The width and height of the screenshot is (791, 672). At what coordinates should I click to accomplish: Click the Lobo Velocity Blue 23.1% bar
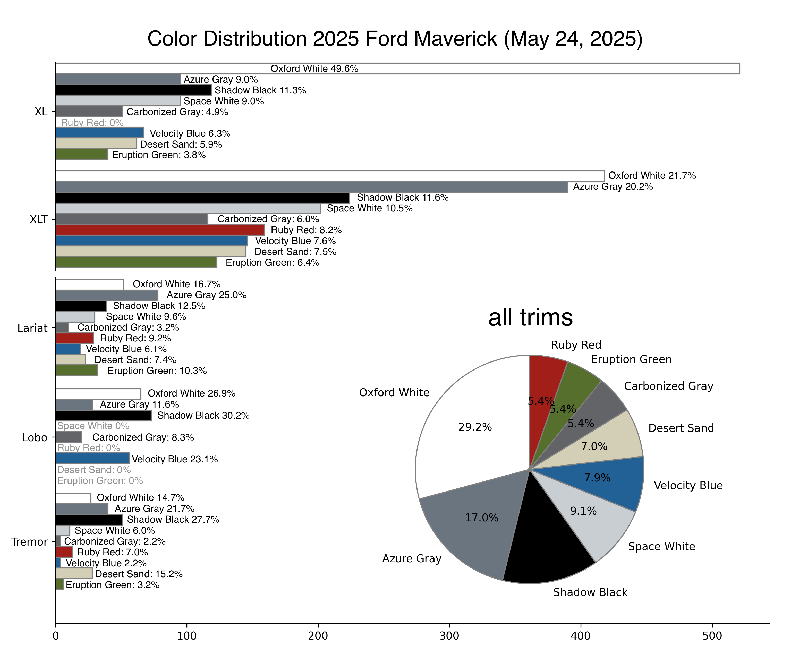click(x=92, y=459)
